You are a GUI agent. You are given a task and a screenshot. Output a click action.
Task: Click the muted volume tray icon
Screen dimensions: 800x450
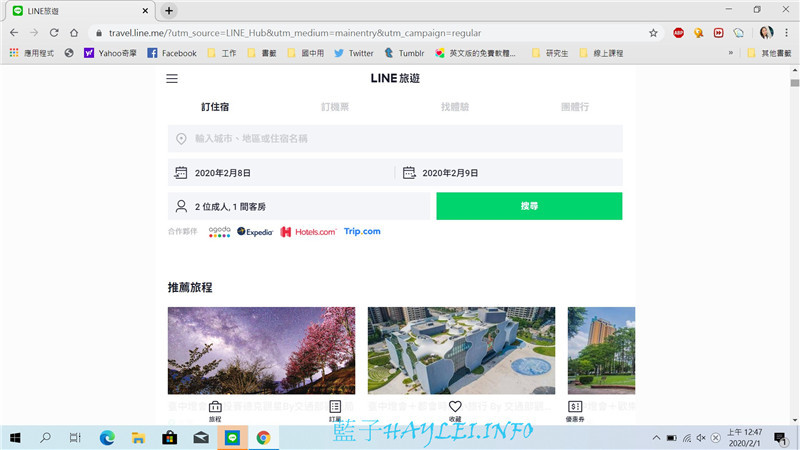[701, 438]
